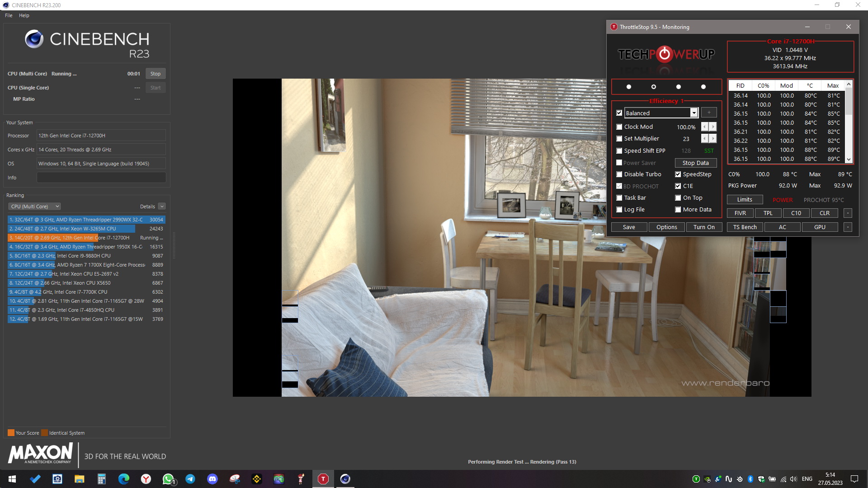Open the SteelSeries tray icon
This screenshot has height=488, width=868.
(740, 479)
